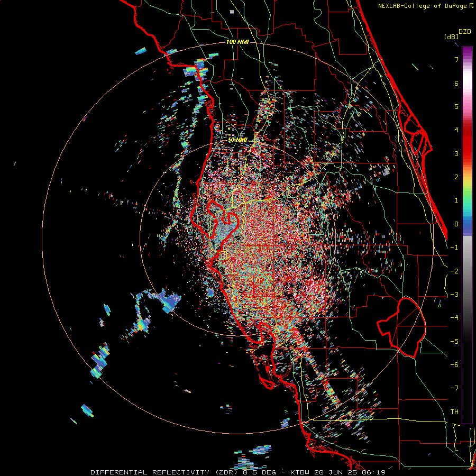Click the -1 tick label on the color scale
The height and width of the screenshot is (476, 476).
(454, 248)
